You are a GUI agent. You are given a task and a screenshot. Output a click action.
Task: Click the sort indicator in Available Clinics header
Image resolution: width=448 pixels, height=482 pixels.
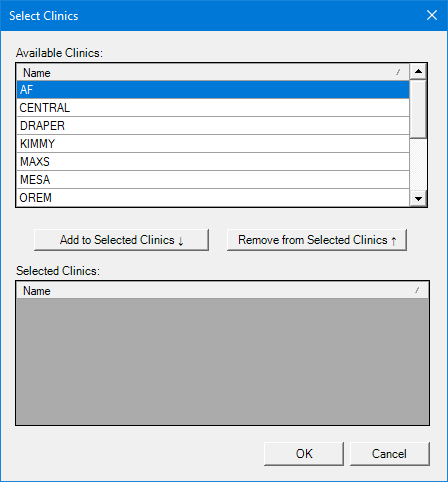(x=398, y=72)
